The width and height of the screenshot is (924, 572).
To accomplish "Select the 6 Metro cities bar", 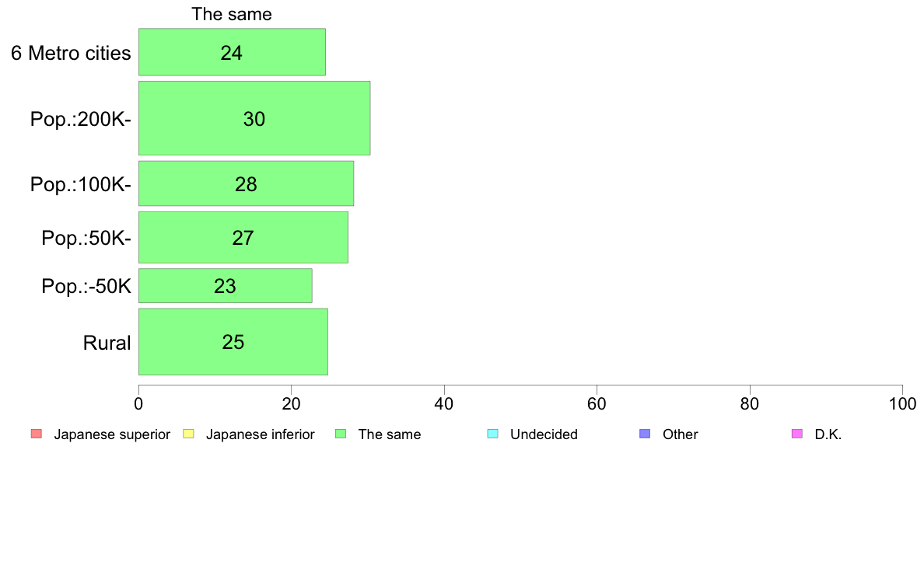I will pyautogui.click(x=232, y=52).
